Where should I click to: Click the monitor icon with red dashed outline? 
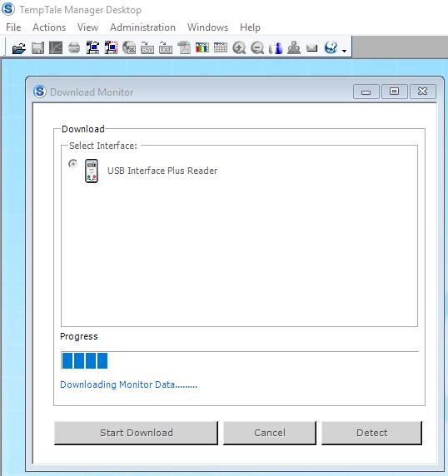[x=111, y=48]
